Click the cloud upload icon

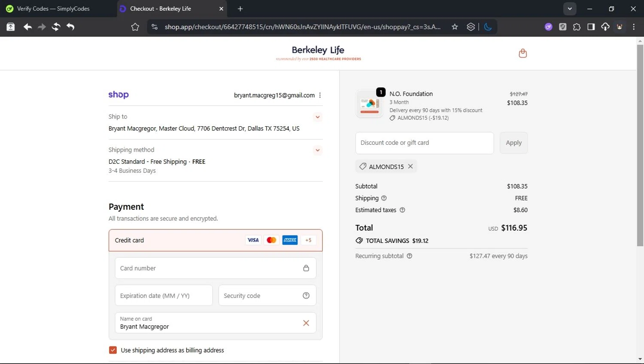(605, 27)
